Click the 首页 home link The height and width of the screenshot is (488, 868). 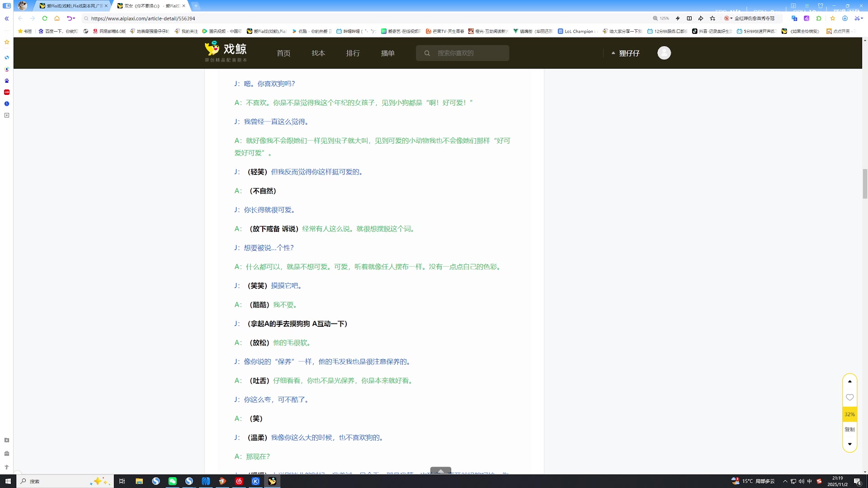pos(283,53)
